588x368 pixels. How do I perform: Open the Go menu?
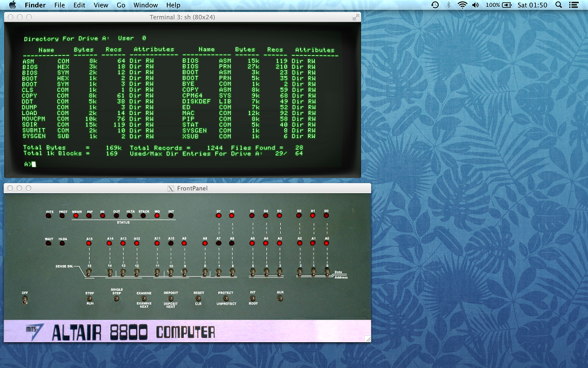[121, 5]
